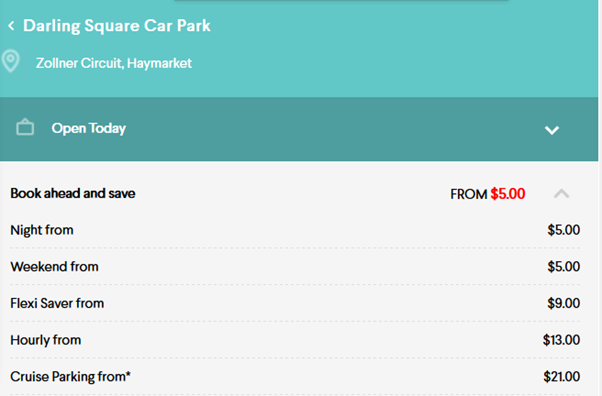Screen dimensions: 602x396
Task: Select the Flexi Saver from rate
Action: [295, 303]
